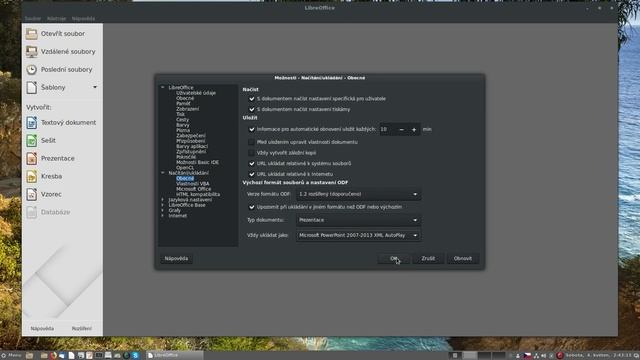Click Obnovit button in dialog
Screen dimensions: 640x360
(462, 258)
